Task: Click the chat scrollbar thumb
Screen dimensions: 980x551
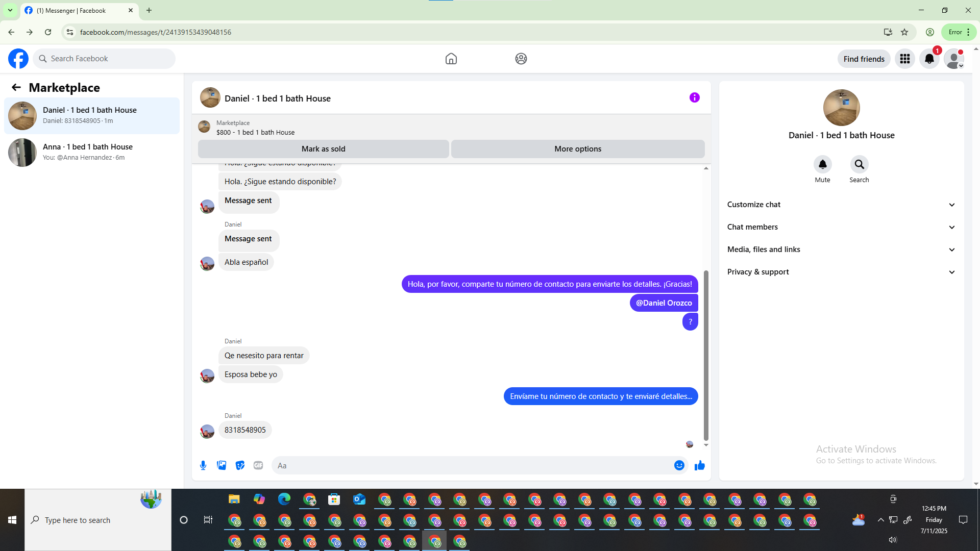Action: (706, 355)
